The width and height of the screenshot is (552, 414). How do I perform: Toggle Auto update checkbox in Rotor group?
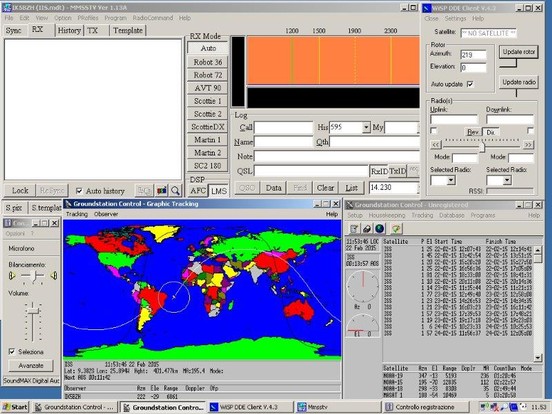(x=470, y=84)
